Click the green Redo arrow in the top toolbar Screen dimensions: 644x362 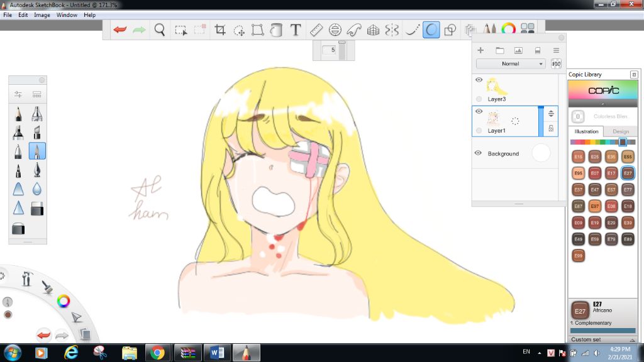point(139,30)
